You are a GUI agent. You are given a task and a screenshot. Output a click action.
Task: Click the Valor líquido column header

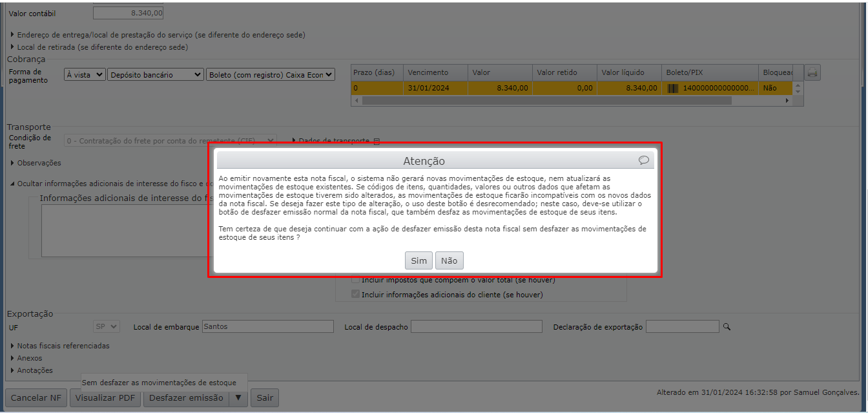[x=628, y=72]
